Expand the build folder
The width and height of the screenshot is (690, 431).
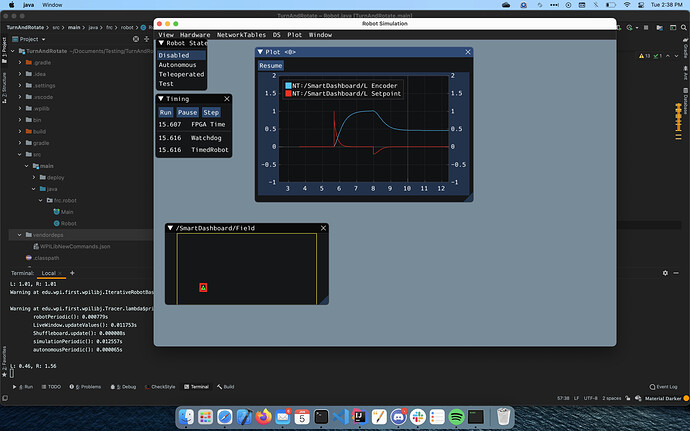coord(20,131)
